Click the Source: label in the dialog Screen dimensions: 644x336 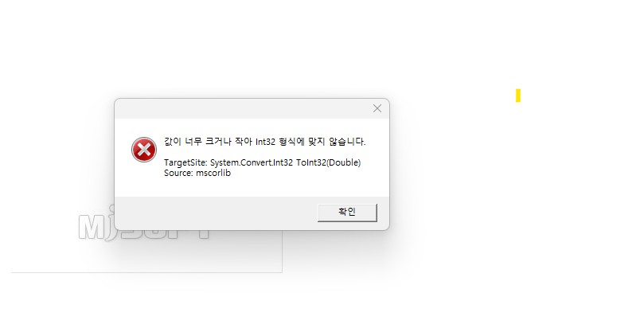point(178,173)
